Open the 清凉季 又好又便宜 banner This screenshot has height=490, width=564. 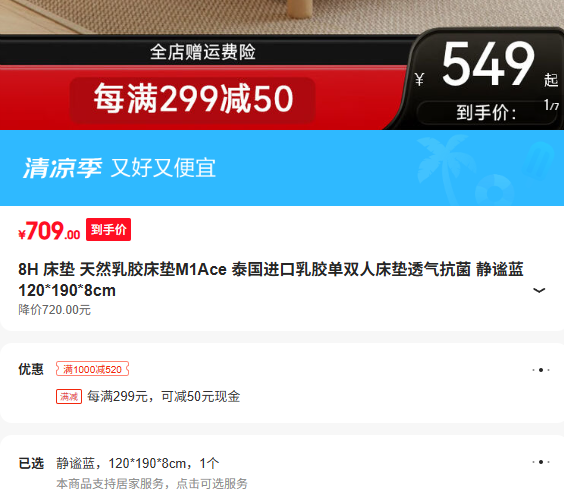[x=282, y=168]
